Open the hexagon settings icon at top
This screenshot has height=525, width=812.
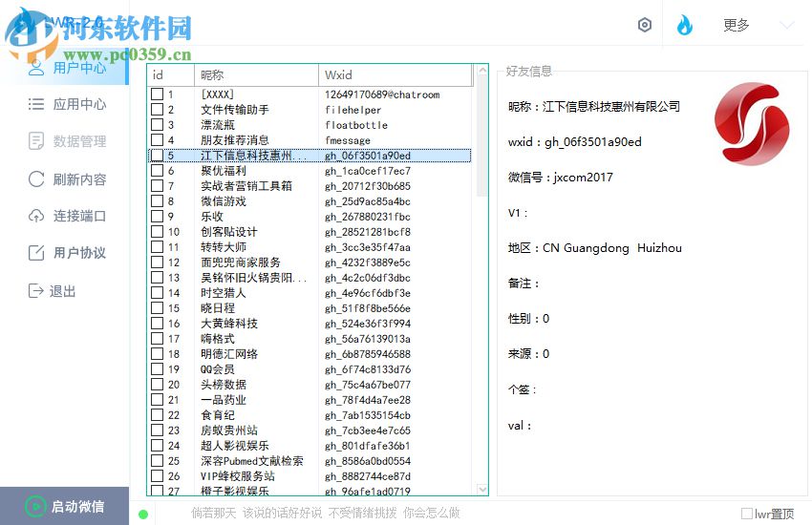645,25
